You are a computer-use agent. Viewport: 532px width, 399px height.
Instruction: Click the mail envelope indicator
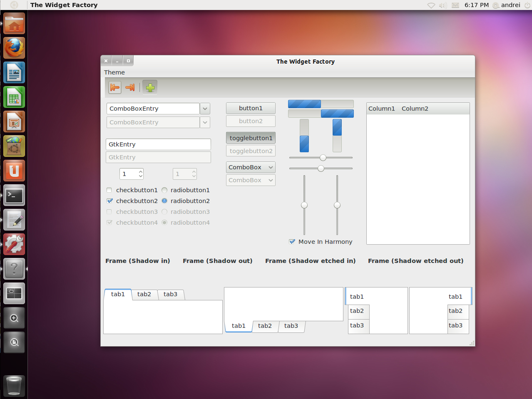455,5
